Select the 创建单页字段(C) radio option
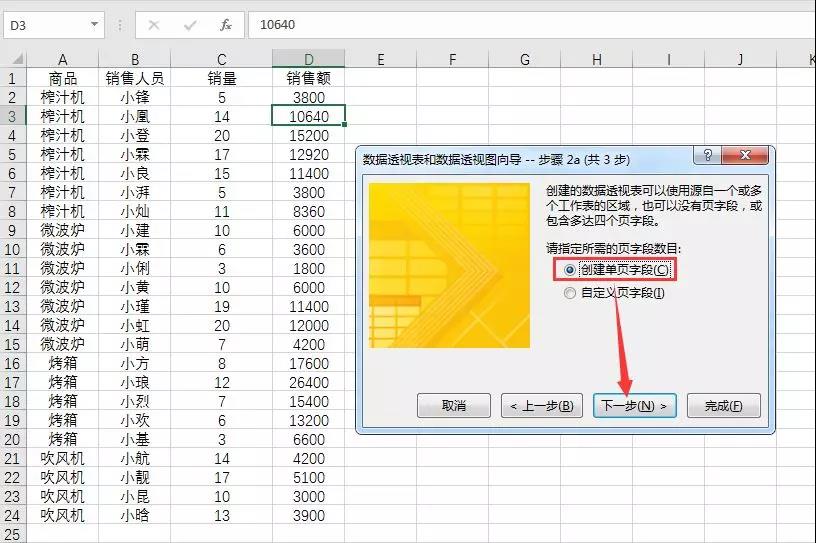 616,270
